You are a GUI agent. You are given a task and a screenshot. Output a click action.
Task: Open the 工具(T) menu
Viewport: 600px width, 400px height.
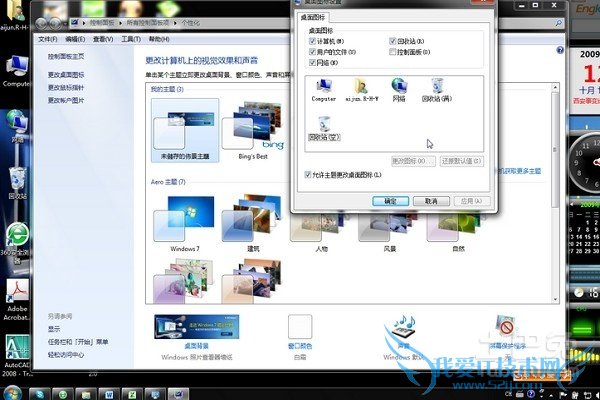pos(131,39)
